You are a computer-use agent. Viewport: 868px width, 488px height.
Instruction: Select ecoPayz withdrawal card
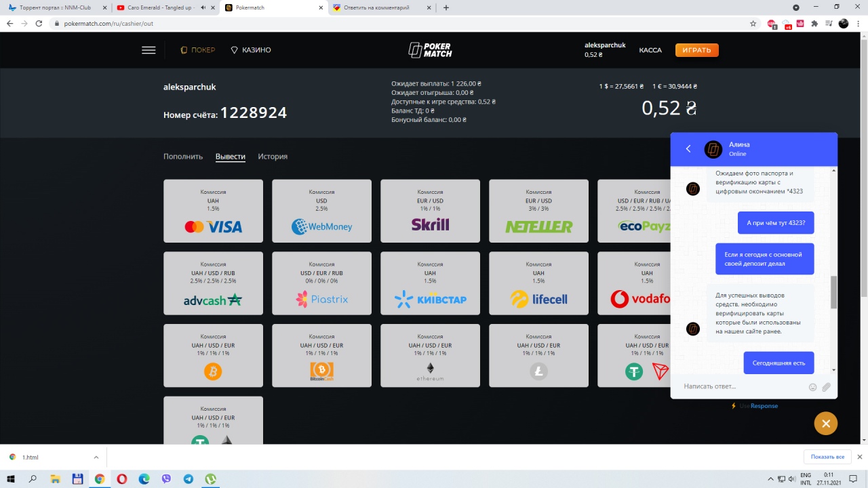pos(633,211)
